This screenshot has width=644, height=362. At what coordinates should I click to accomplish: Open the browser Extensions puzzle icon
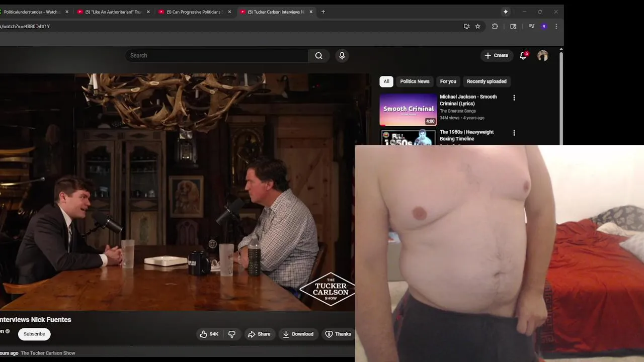click(495, 26)
